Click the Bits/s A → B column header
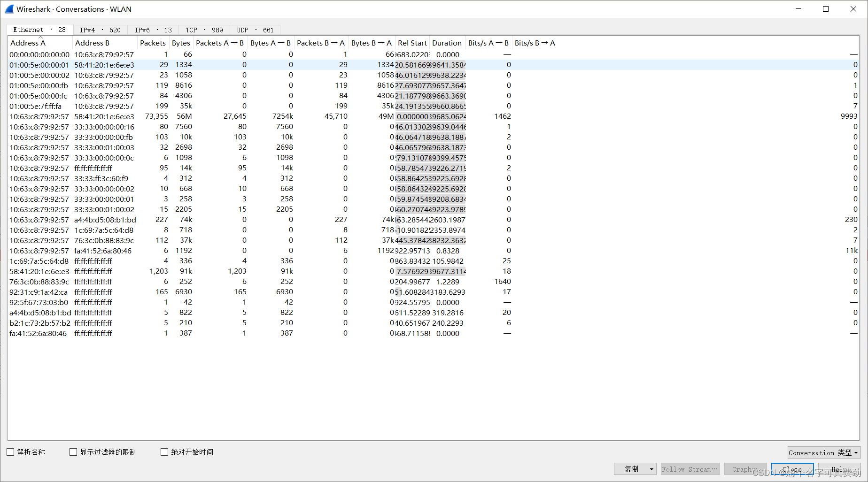 click(488, 43)
